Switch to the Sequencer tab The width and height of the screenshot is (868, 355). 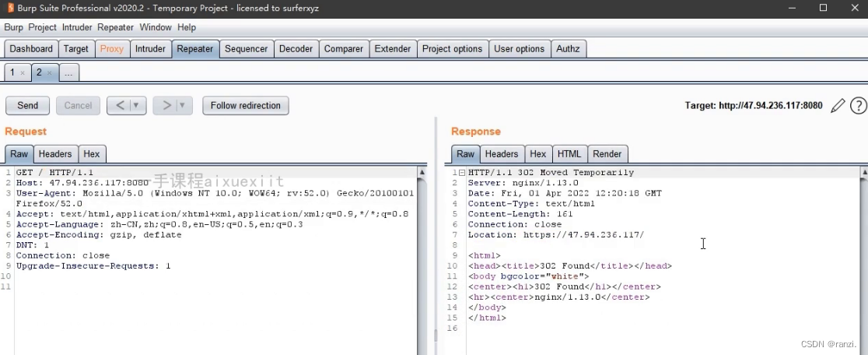[247, 49]
